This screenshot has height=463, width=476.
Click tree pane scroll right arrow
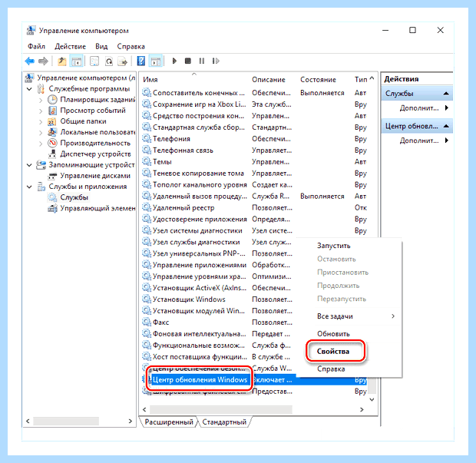pos(131,421)
